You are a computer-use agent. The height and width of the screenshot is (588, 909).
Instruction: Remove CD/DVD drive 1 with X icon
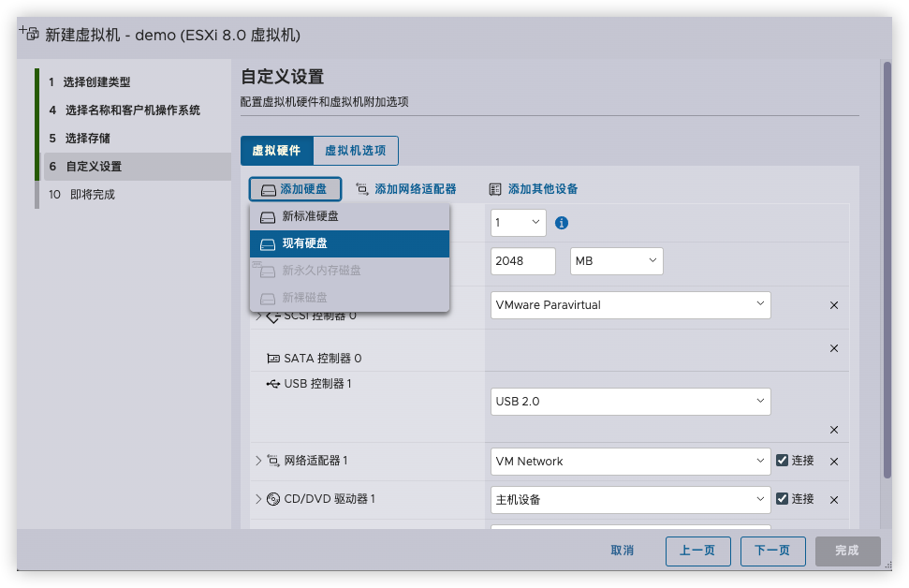pos(834,500)
